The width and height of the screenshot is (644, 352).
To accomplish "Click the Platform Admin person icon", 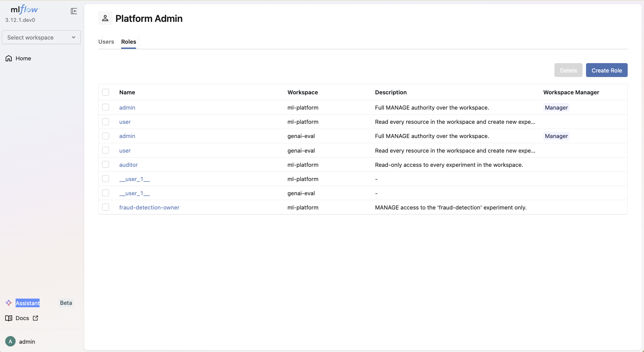I will tap(105, 18).
